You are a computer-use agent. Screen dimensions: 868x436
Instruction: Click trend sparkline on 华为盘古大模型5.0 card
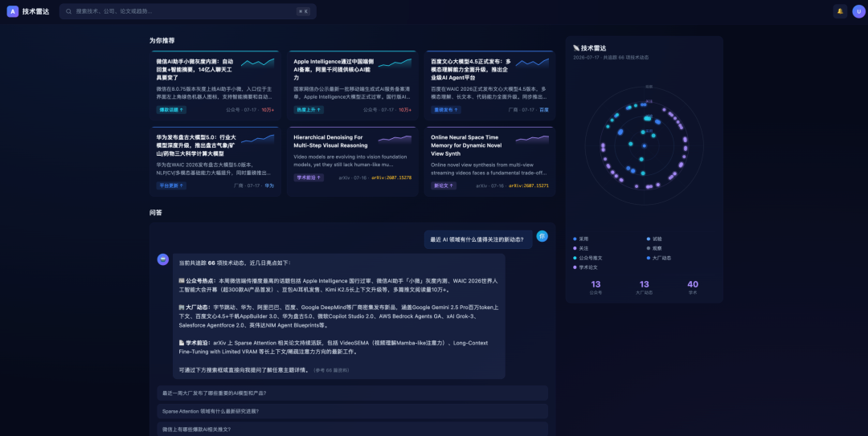[x=257, y=139]
